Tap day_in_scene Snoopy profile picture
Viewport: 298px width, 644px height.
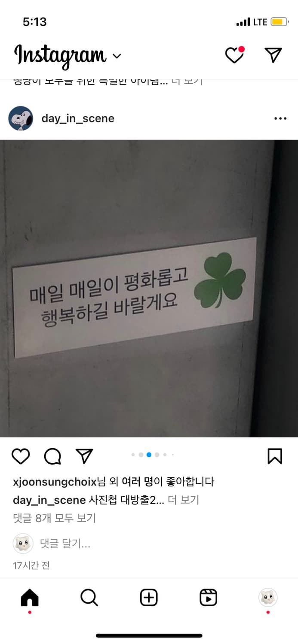21,118
